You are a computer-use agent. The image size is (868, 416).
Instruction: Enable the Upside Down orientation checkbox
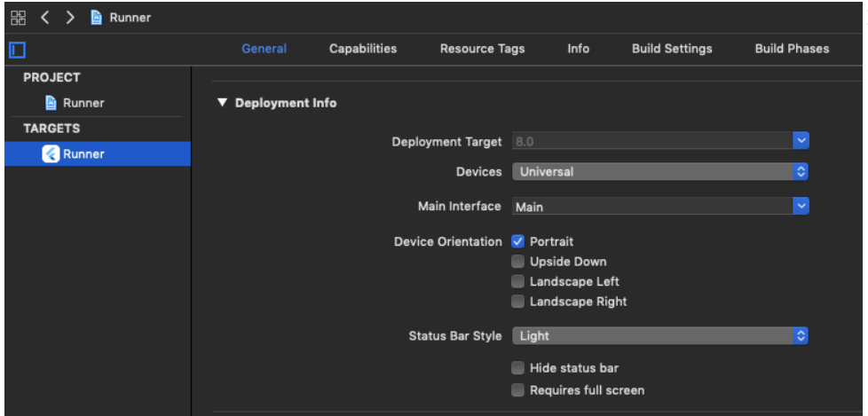518,262
